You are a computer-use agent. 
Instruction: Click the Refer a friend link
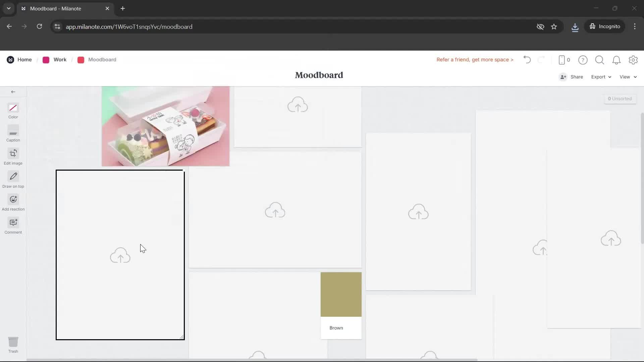point(475,60)
